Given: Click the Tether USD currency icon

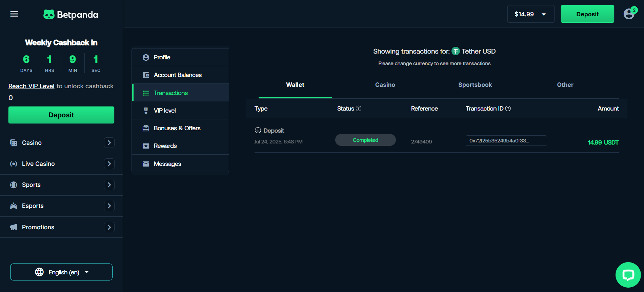Looking at the screenshot, I should [456, 51].
